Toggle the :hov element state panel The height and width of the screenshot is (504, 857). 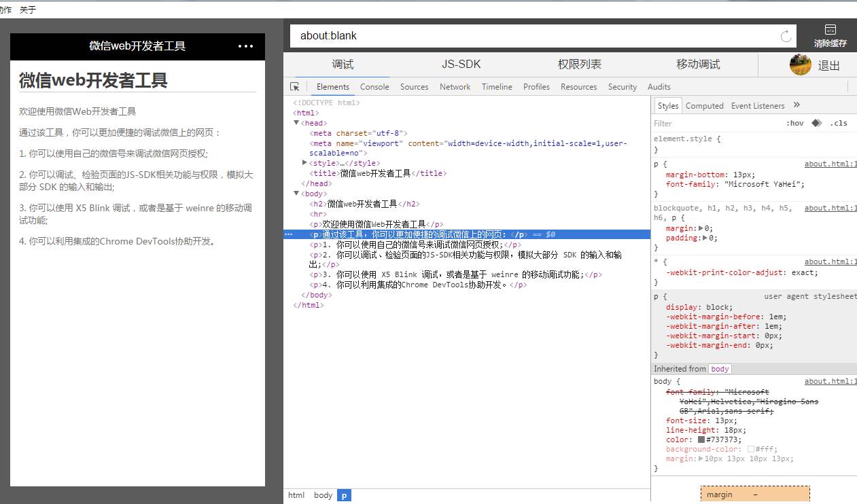(x=794, y=124)
